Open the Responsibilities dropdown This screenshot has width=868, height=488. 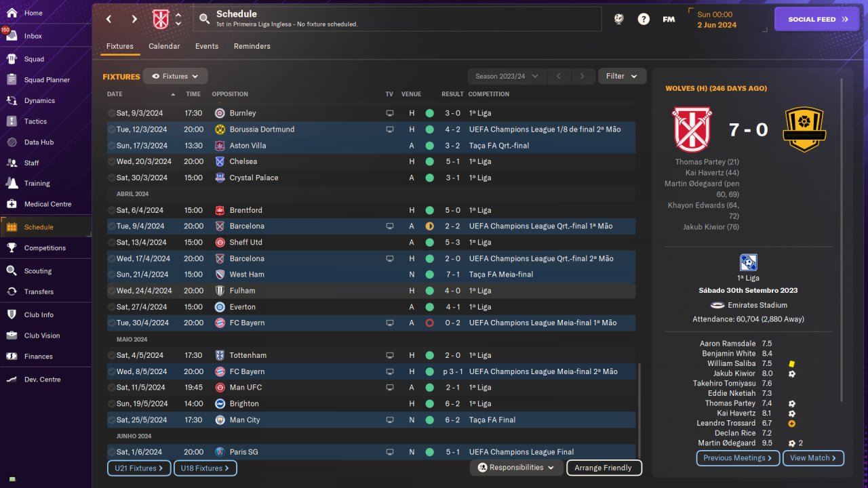(x=517, y=468)
